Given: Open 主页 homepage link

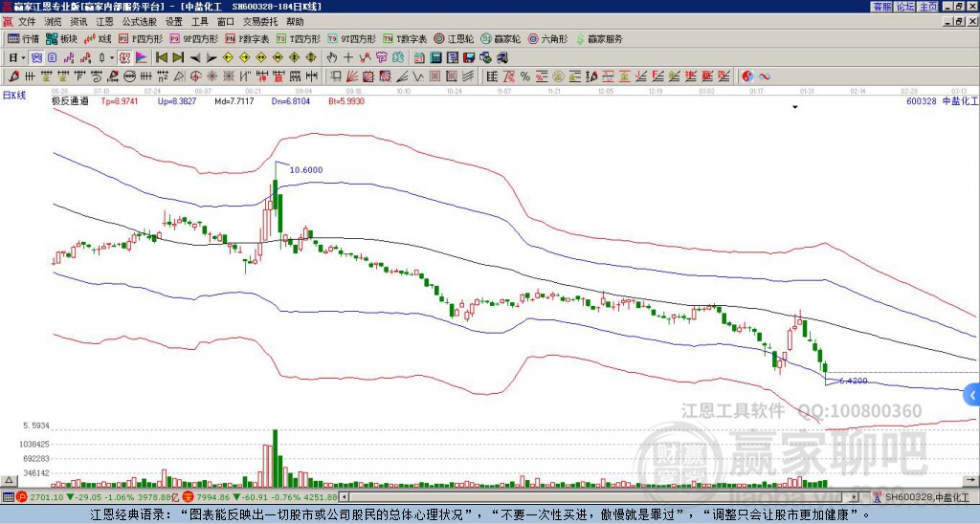Looking at the screenshot, I should [927, 7].
